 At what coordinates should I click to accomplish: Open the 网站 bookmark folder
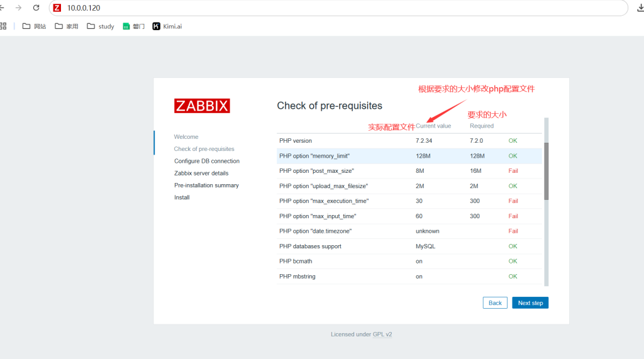[x=34, y=26]
